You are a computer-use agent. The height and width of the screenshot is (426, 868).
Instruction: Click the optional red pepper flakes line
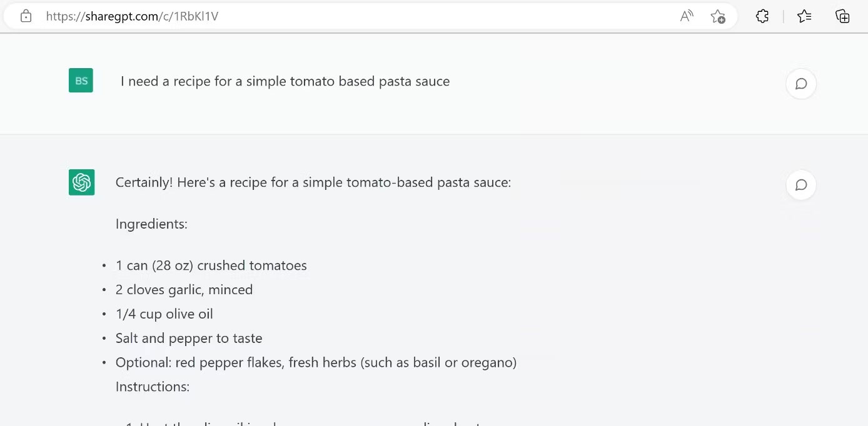pyautogui.click(x=316, y=363)
